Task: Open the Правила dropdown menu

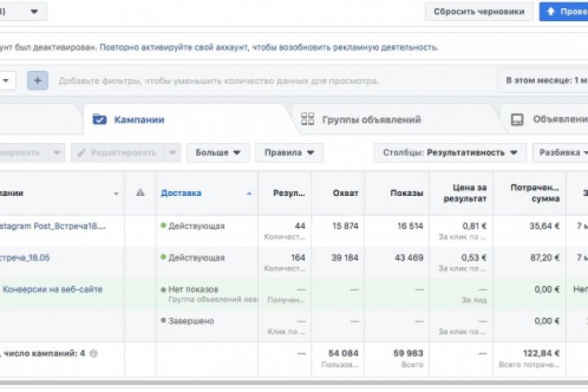Action: click(288, 153)
